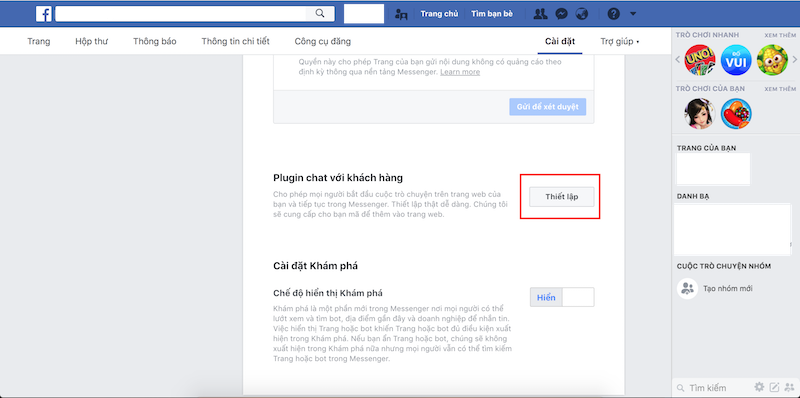Screen dimensions: 800x398
Task: Open the Candy Crush game icon
Action: coord(736,113)
